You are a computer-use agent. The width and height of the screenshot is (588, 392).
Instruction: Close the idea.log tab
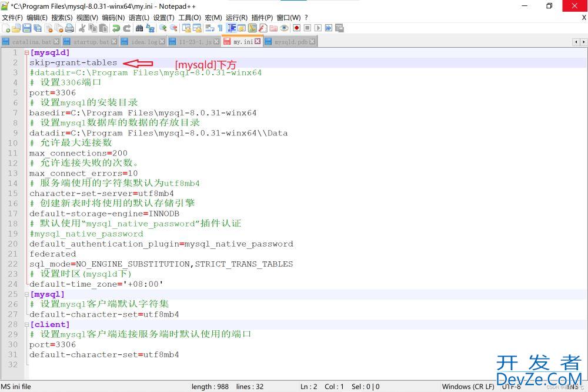[x=162, y=41]
